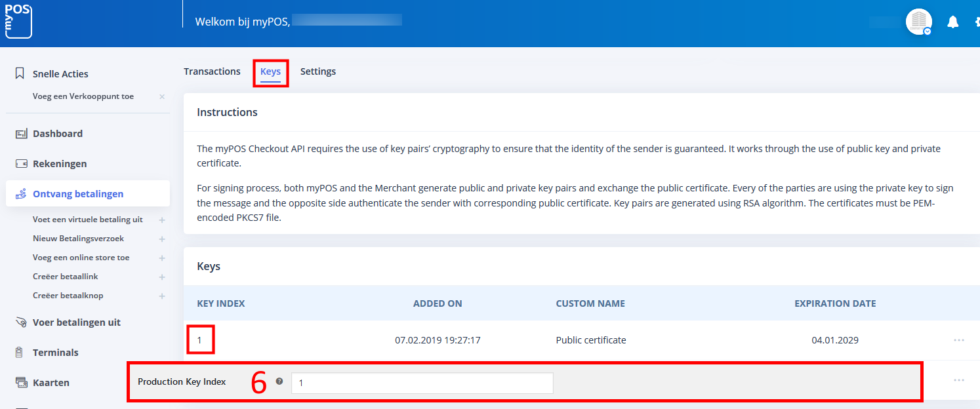Open options menu for key 1 row
The image size is (980, 409).
958,340
